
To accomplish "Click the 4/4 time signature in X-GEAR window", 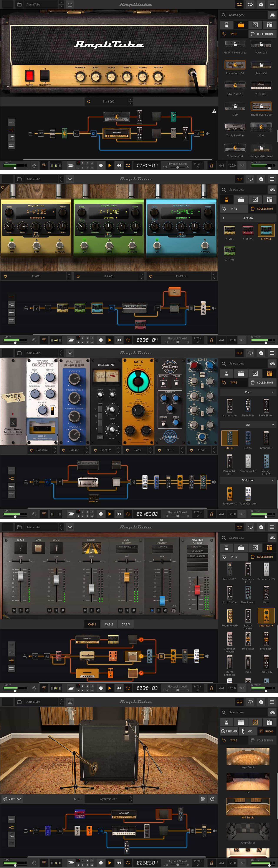I will (x=221, y=340).
